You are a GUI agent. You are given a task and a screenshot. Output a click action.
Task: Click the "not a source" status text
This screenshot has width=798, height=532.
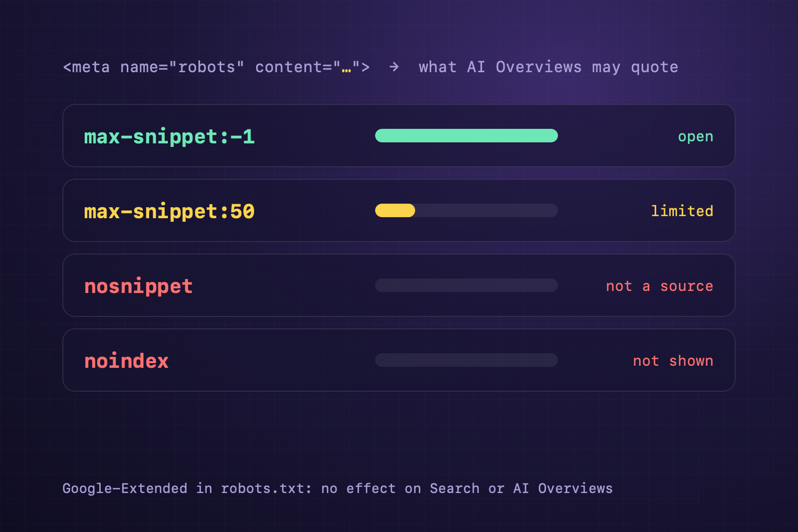[660, 286]
